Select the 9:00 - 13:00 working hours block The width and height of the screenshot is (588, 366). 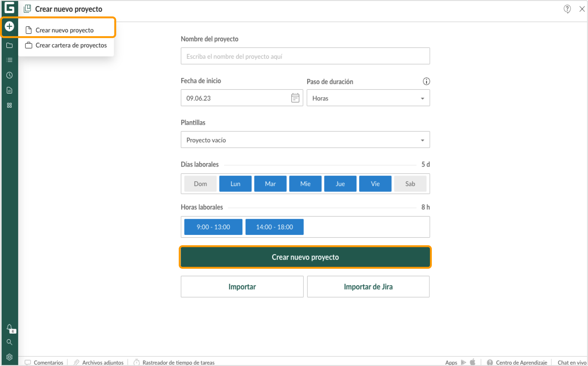(x=213, y=227)
